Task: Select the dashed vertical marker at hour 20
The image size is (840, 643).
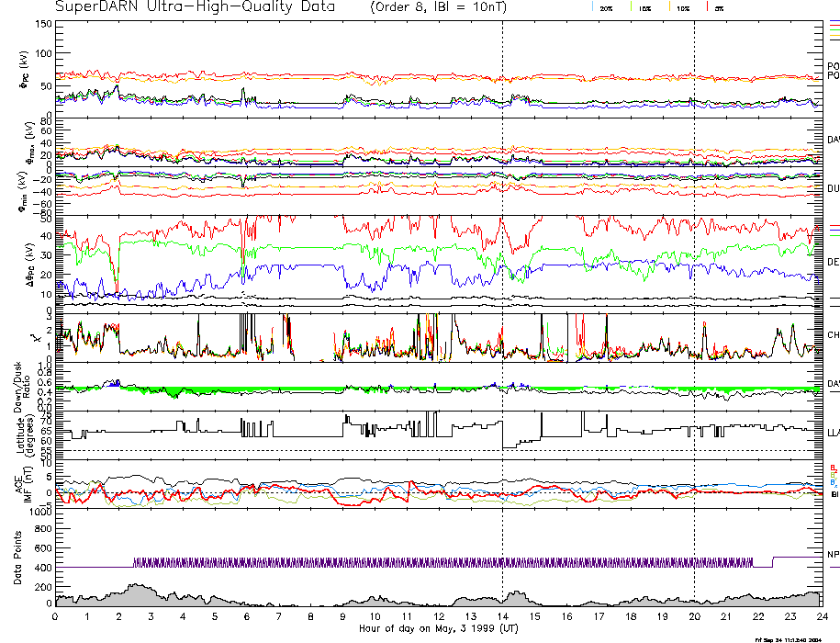Action: coord(694,276)
